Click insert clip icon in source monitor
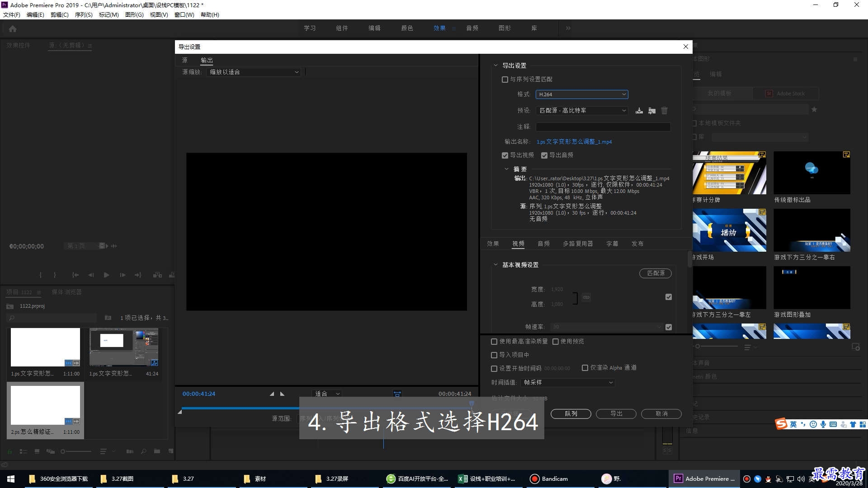This screenshot has width=868, height=488. click(x=157, y=275)
